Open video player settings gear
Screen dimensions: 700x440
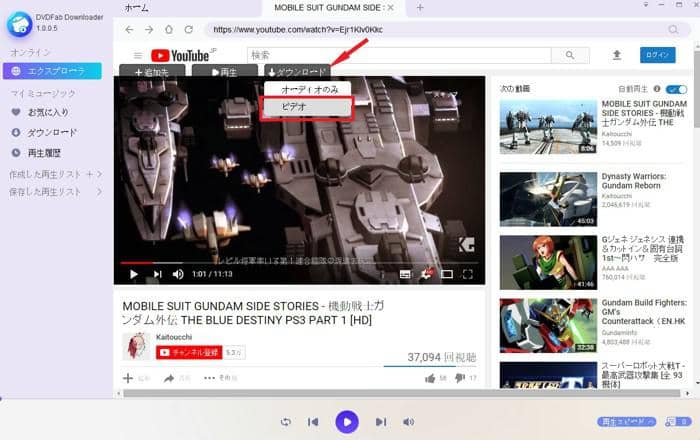tap(426, 274)
